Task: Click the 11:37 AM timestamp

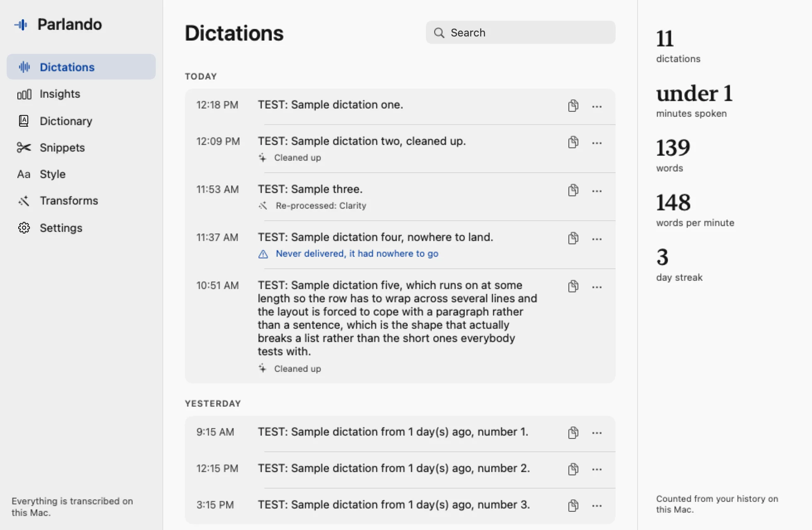Action: [217, 237]
